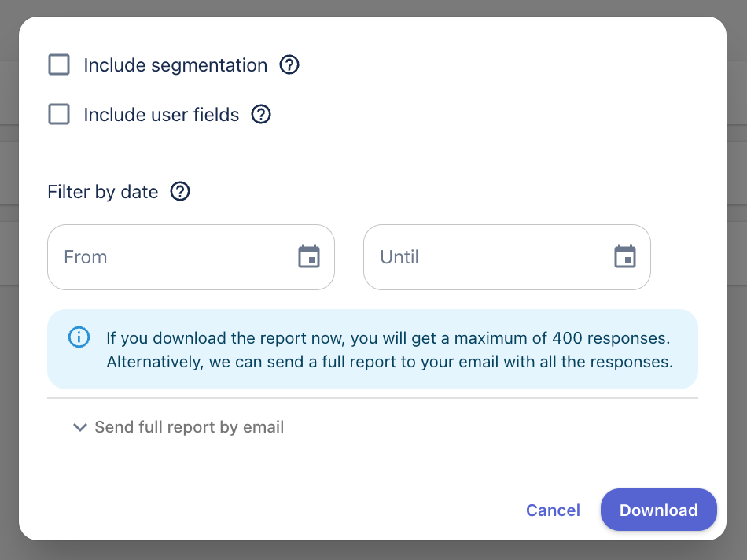Click the Filter by date heading
Viewport: 747px width, 560px height.
tap(103, 192)
